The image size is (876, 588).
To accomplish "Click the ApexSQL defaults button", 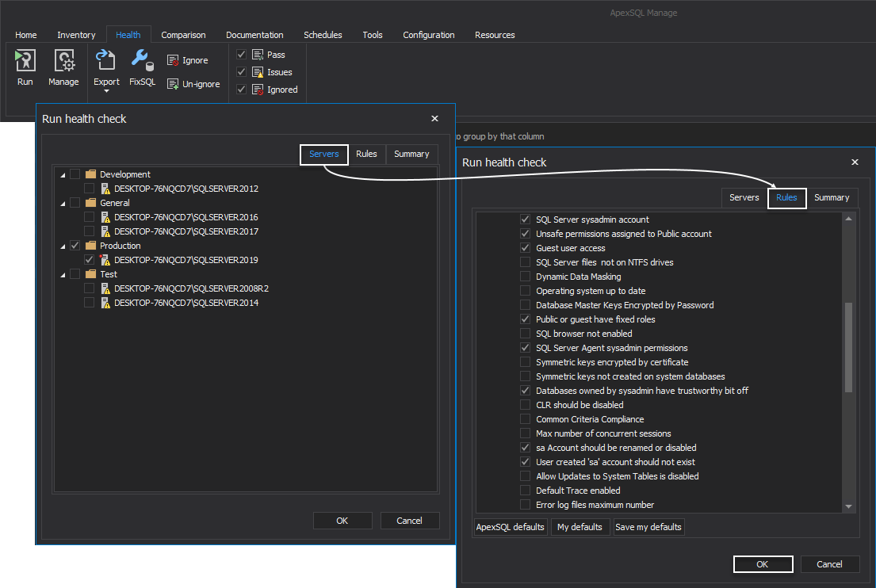I will 510,526.
